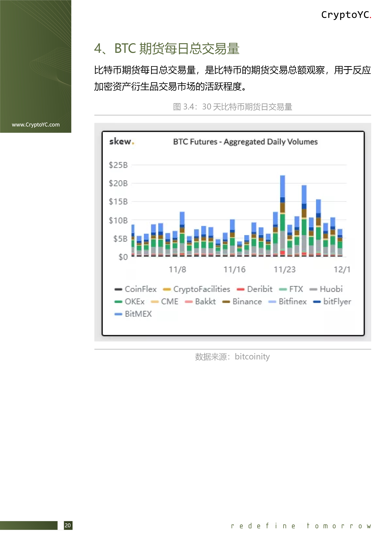Toggle the OKEx legend entry
This screenshot has height=555, width=392.
(129, 302)
